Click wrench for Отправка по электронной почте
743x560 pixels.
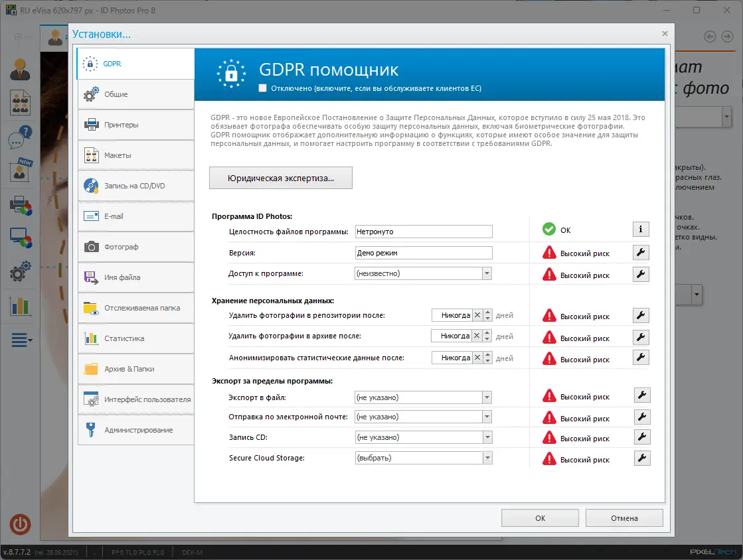642,417
